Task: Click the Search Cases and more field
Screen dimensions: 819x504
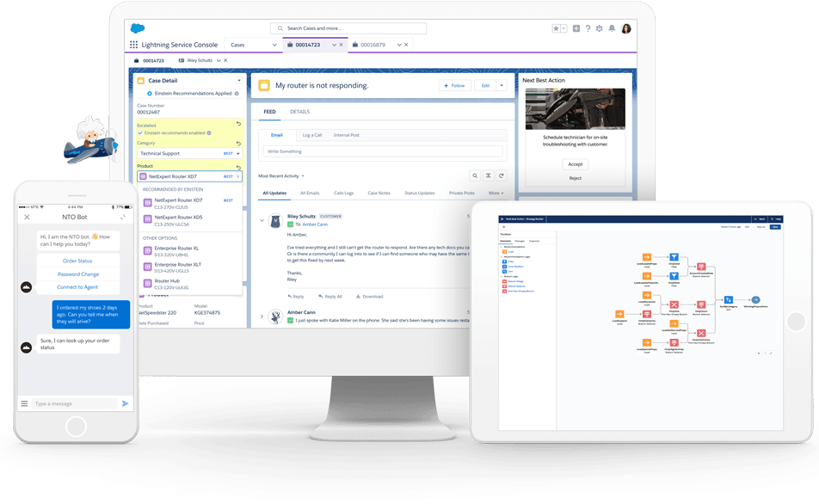Action: [348, 28]
